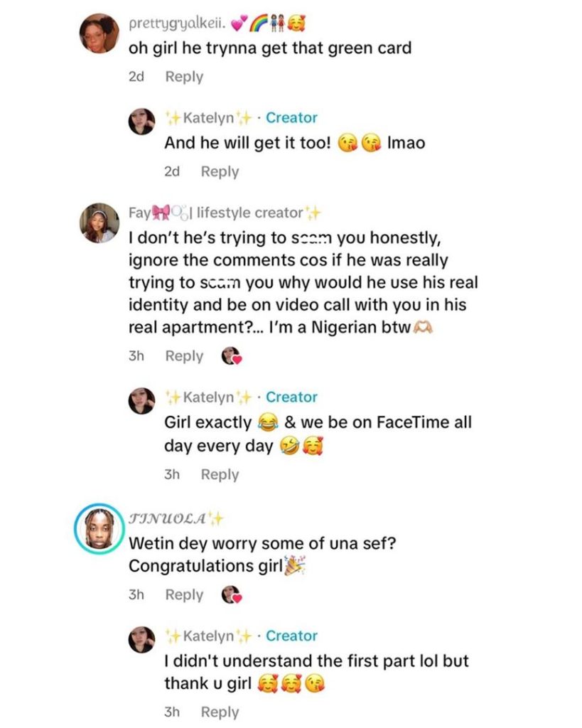The image size is (582, 728).
Task: Reply to "And he will get it too!"
Action: tap(220, 171)
